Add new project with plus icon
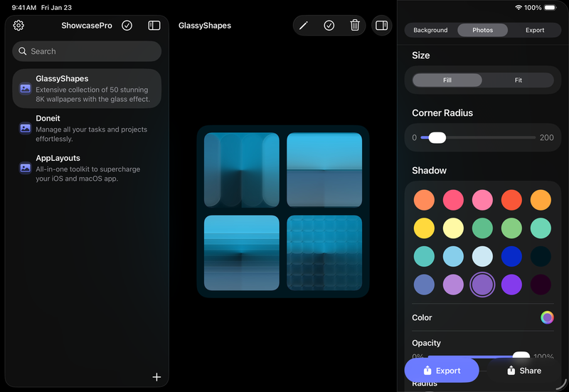 (x=156, y=377)
